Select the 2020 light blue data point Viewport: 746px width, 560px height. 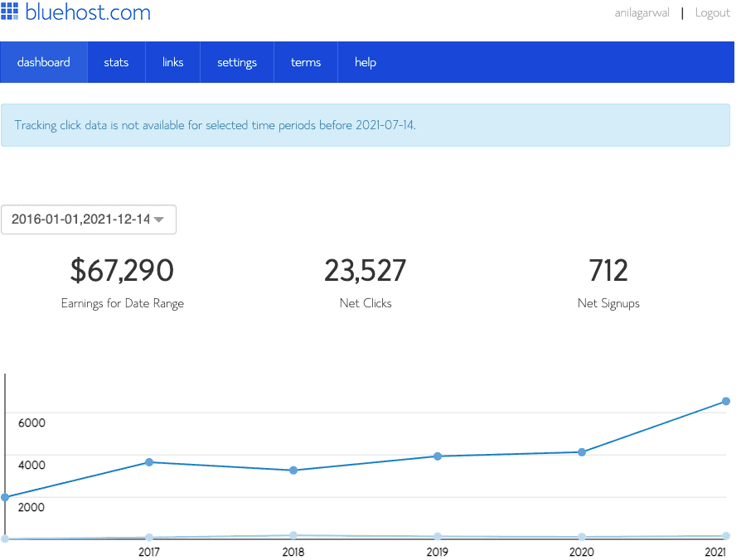(x=582, y=537)
